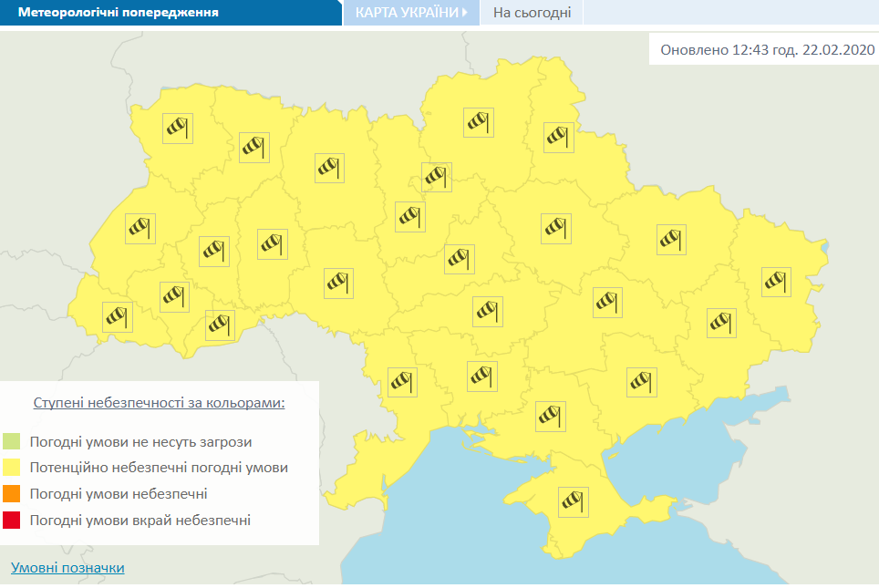Select the windsock icon on Volyn region

coord(176,128)
